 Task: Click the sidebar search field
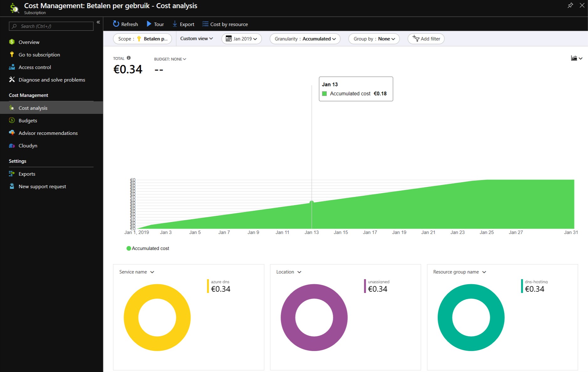51,26
